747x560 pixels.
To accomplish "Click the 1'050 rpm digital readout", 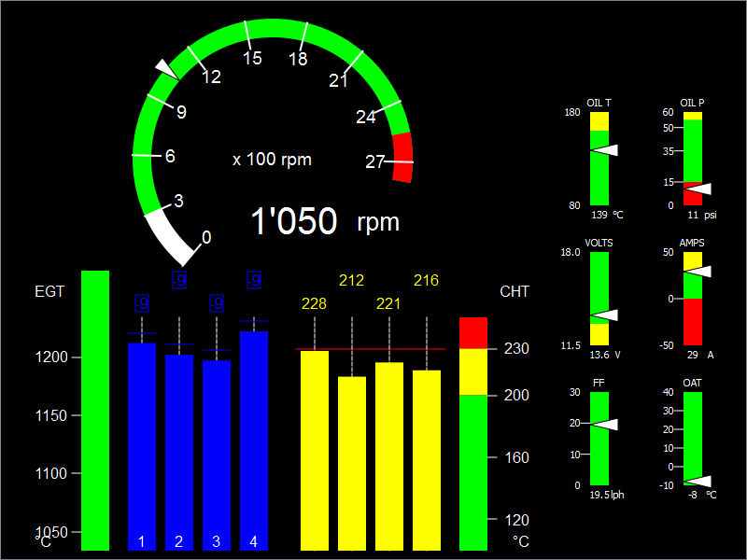I will tap(324, 221).
